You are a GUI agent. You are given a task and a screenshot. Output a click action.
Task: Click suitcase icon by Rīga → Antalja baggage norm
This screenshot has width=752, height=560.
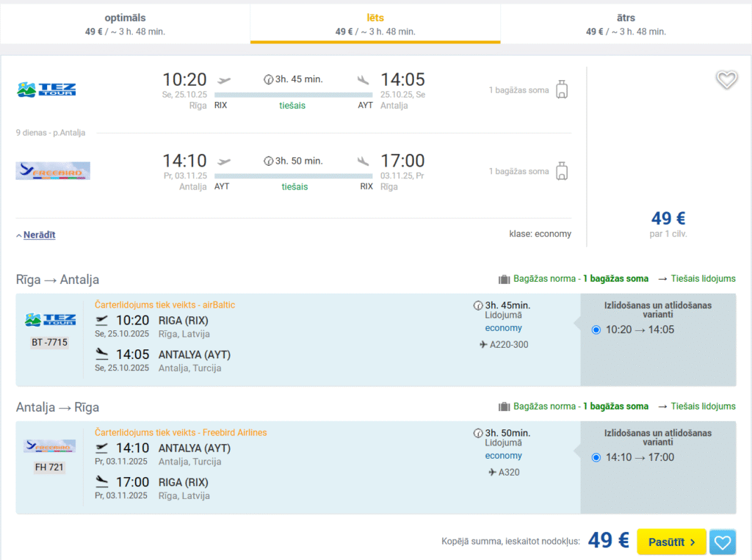pyautogui.click(x=504, y=279)
